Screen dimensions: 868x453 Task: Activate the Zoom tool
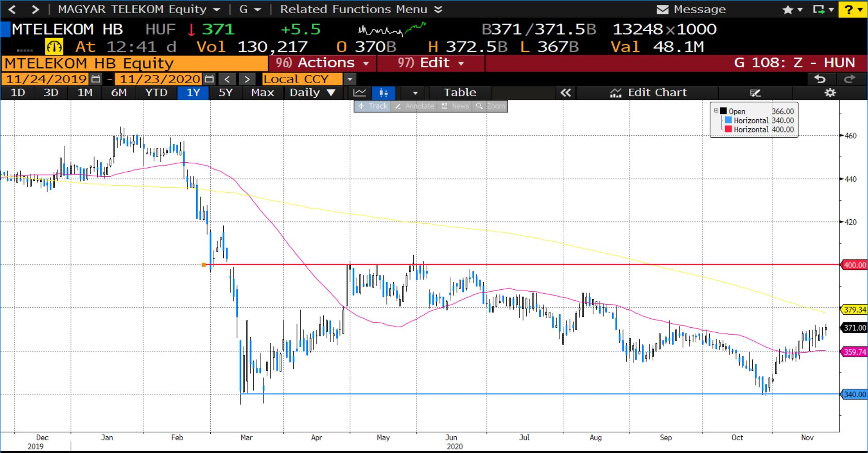(x=491, y=106)
